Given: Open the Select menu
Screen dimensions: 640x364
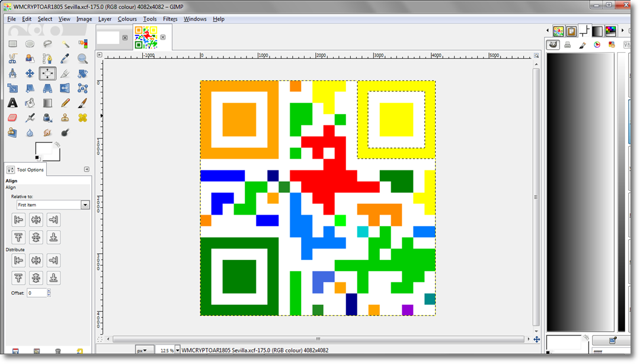Looking at the screenshot, I should 45,19.
